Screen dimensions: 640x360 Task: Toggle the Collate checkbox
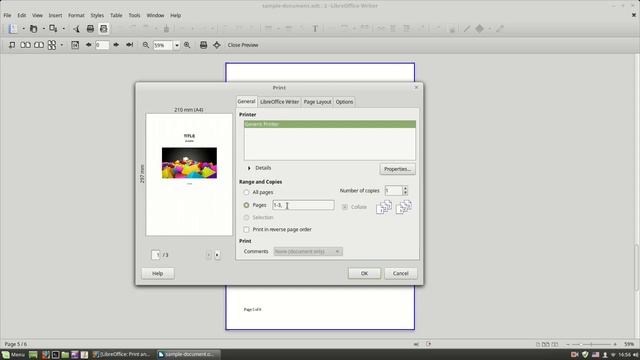coord(345,207)
